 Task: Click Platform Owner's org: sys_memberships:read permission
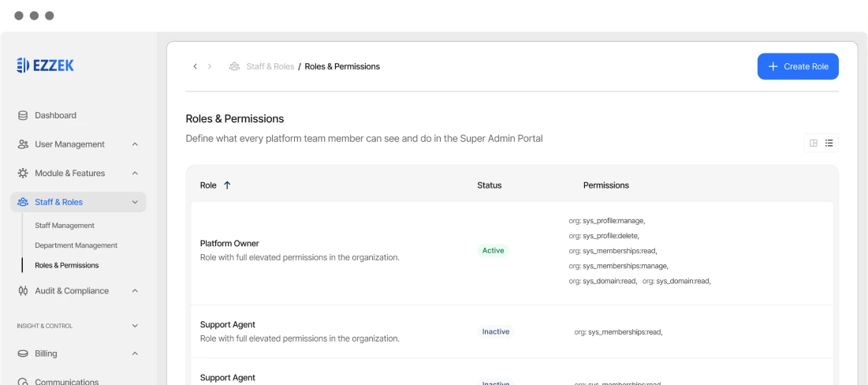(x=613, y=250)
